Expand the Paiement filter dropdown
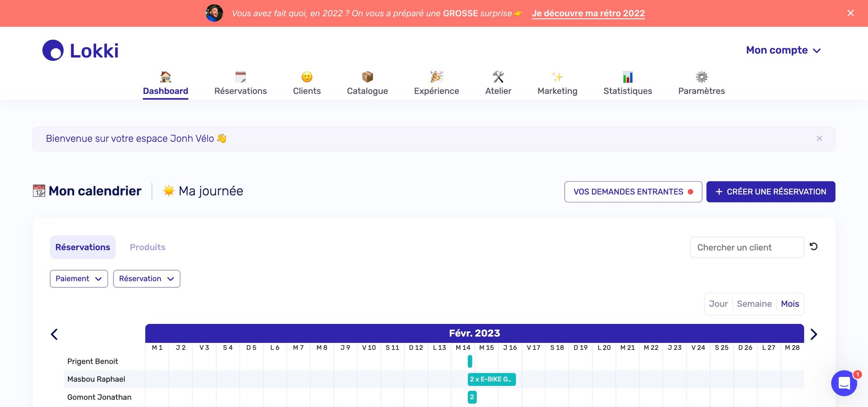Viewport: 868px width, 407px height. [x=79, y=279]
